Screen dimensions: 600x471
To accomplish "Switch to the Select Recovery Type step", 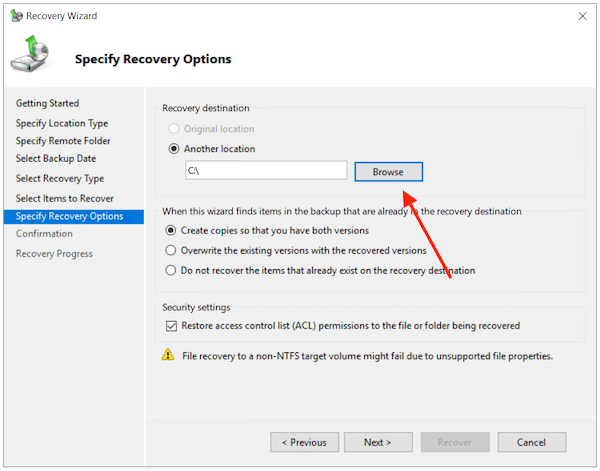I will coord(60,178).
